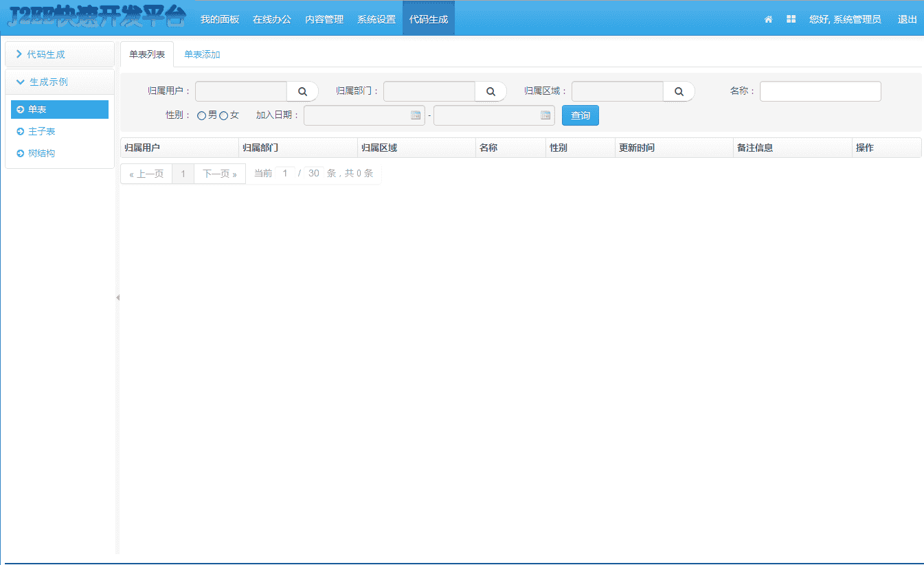Switch to the 单表列表 tab
Screen dimensions: 924x565
147,54
